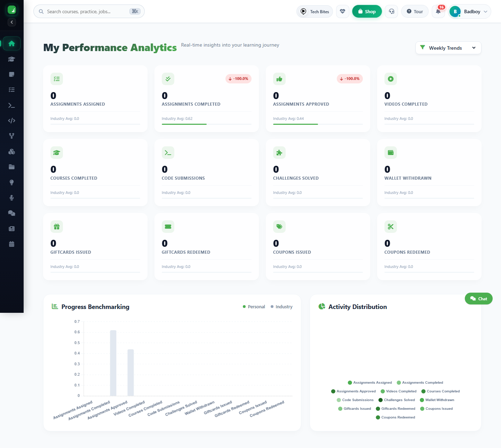Click the Giftcards Issued gift card icon
The height and width of the screenshot is (448, 501).
pos(57,227)
